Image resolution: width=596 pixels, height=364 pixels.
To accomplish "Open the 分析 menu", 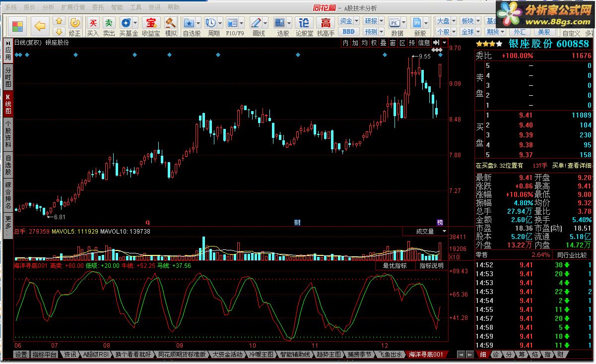I will pos(49,7).
